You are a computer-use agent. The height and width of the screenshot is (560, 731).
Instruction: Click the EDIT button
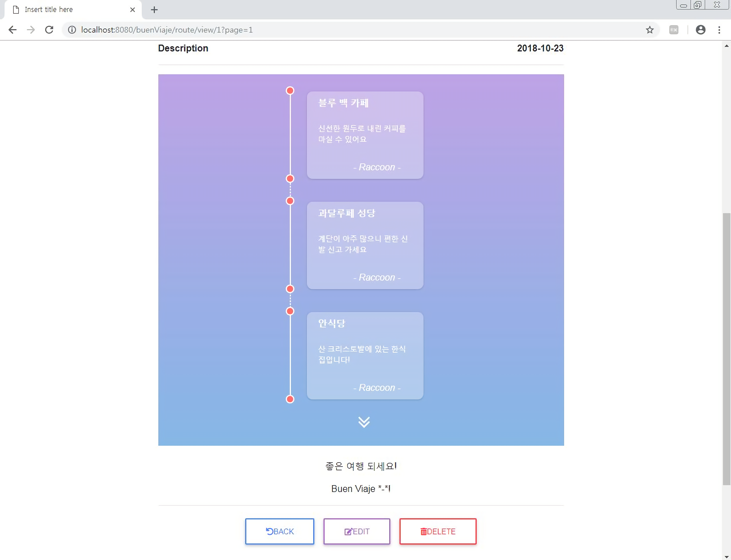point(357,531)
